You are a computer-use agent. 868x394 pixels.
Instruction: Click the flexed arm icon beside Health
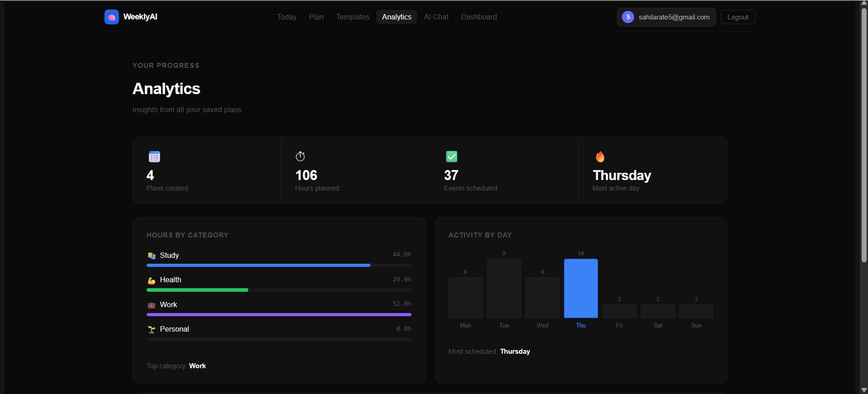pyautogui.click(x=152, y=280)
